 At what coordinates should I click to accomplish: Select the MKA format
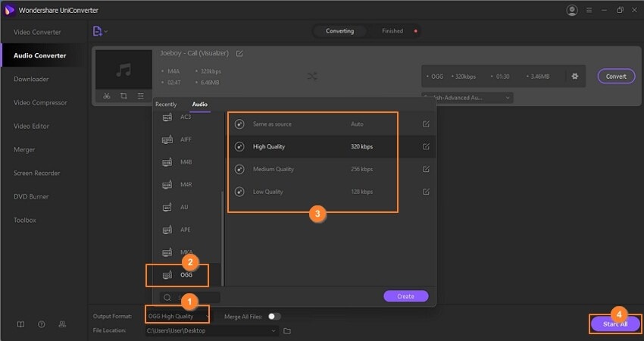click(186, 252)
